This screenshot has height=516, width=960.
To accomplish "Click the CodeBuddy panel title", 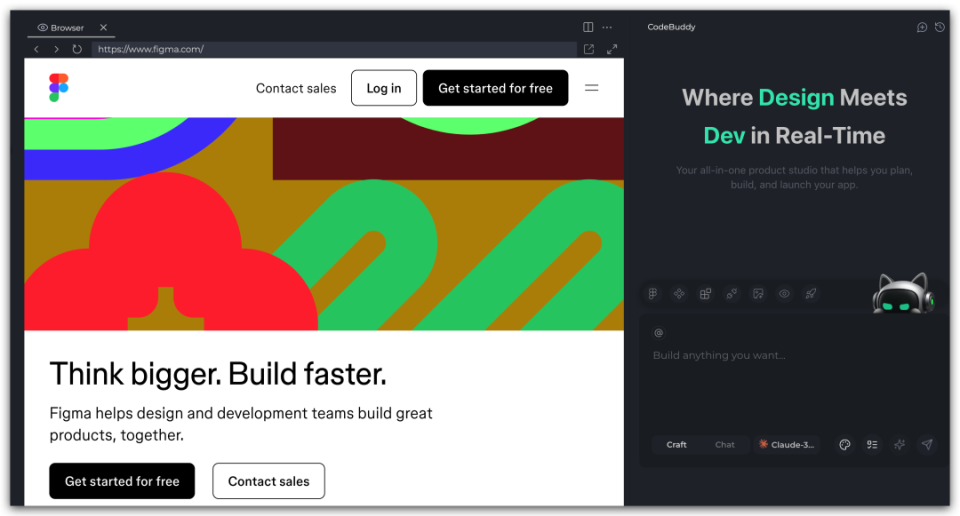I will point(671,27).
